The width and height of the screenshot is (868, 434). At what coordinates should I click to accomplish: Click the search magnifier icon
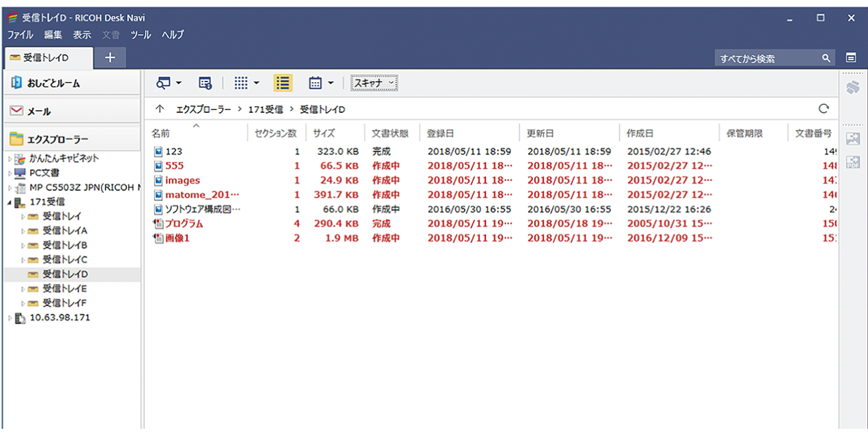tap(827, 58)
